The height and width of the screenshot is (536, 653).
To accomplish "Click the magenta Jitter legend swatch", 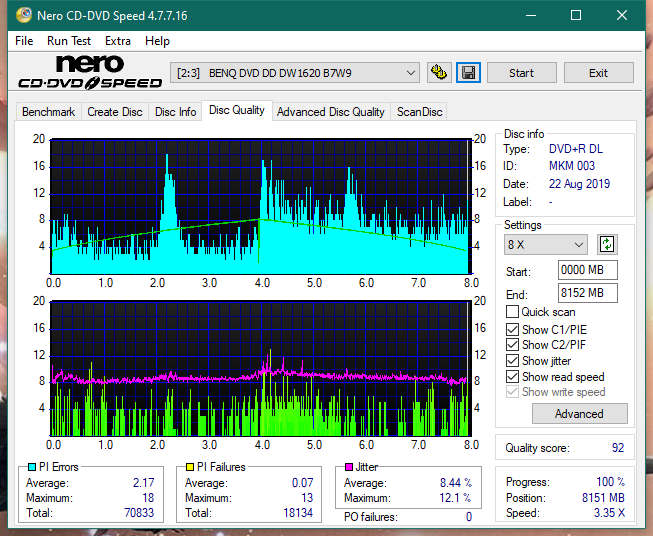I will click(349, 467).
